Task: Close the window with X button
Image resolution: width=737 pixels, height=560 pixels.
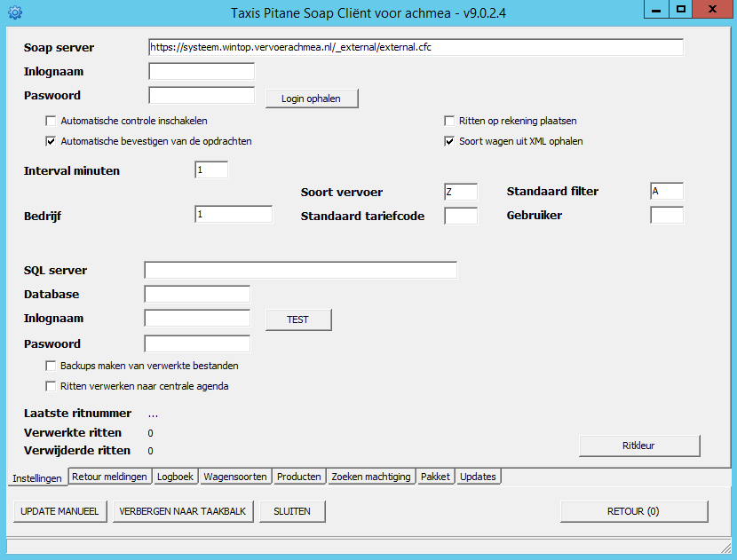Action: click(712, 10)
